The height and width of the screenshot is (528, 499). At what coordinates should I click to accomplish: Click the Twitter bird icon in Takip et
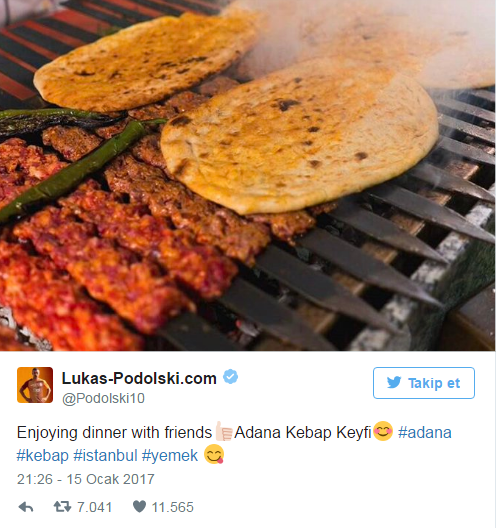coord(394,383)
